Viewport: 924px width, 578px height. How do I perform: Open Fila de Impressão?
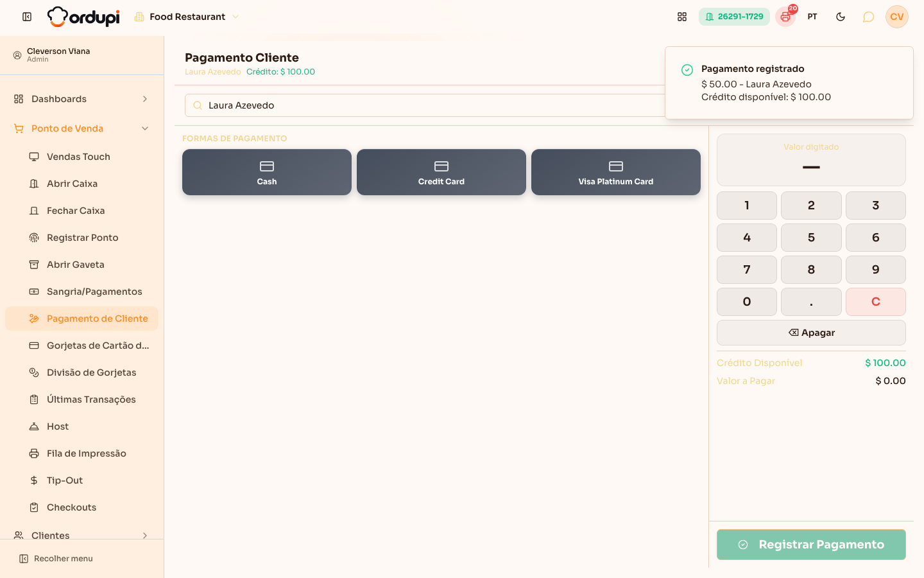tap(81, 453)
